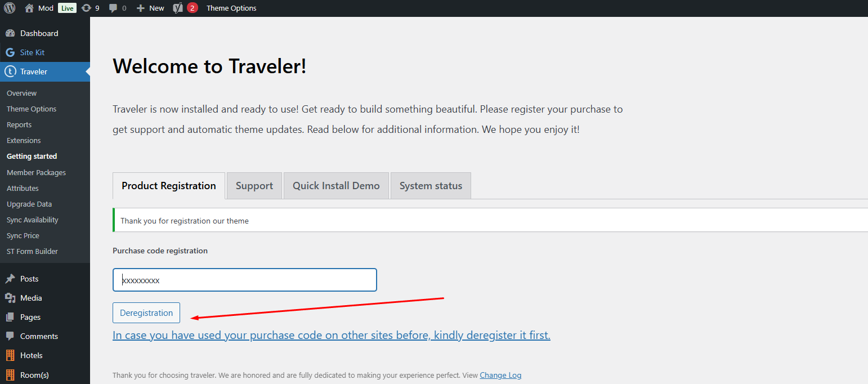
Task: Switch to the Product Registration tab
Action: coord(169,186)
